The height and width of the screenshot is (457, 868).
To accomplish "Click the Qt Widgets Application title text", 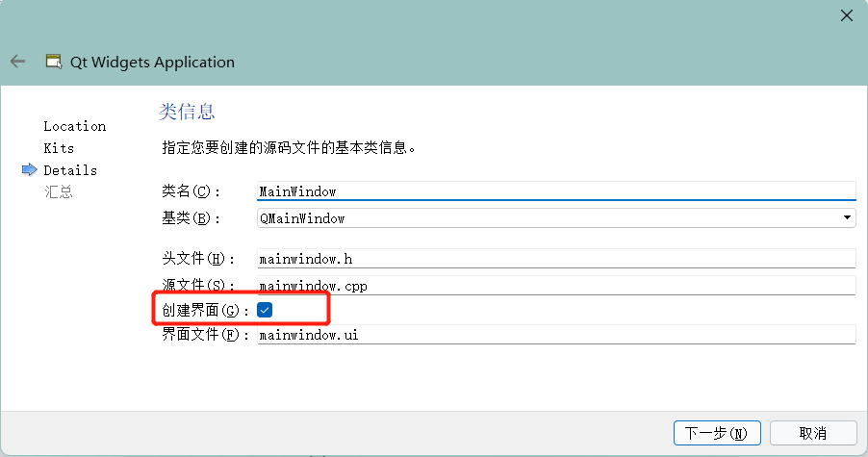I will tap(152, 62).
